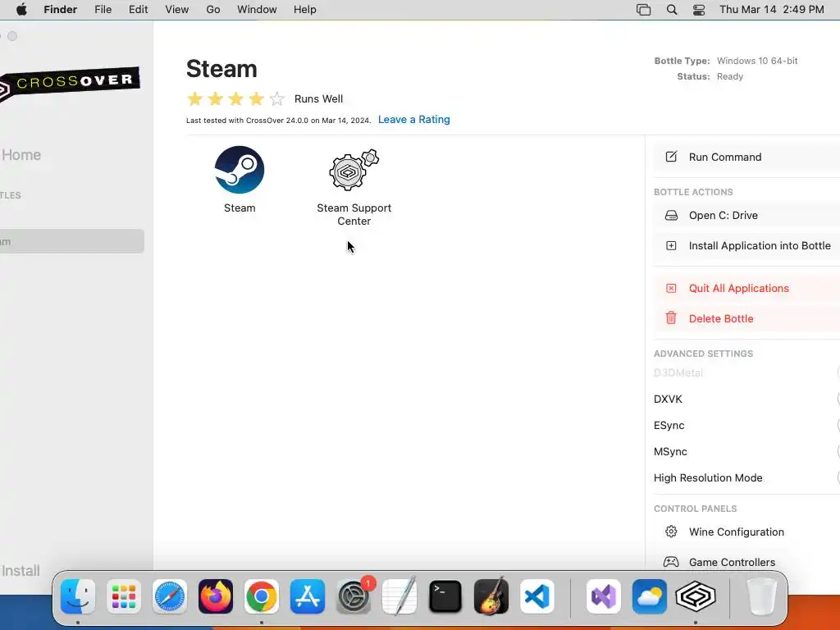Click Delete Bottle
Image resolution: width=840 pixels, height=630 pixels.
(x=746, y=318)
